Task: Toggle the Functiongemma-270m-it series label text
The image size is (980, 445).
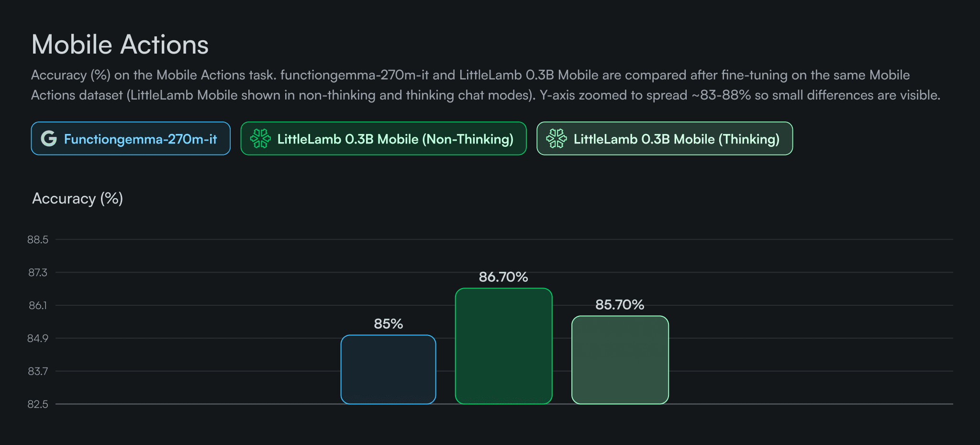Action: (140, 139)
